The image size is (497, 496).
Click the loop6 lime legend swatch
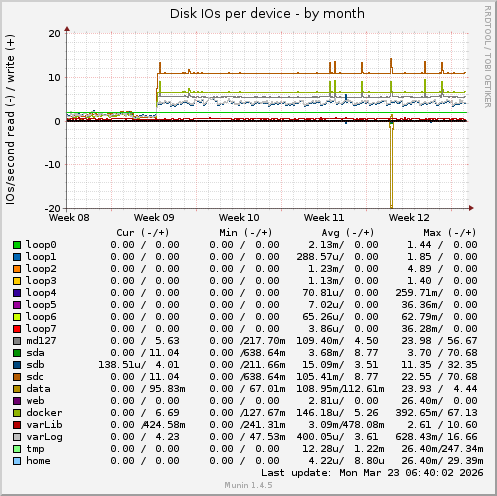click(x=17, y=317)
